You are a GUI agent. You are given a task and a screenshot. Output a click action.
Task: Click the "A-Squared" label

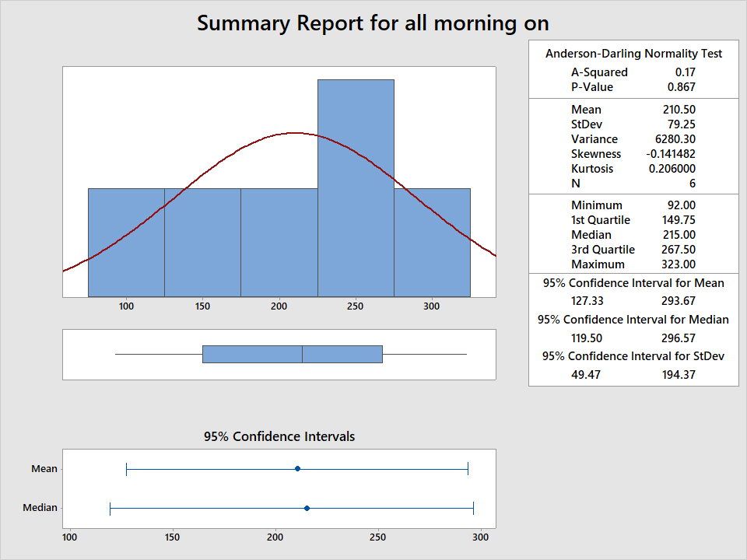599,72
